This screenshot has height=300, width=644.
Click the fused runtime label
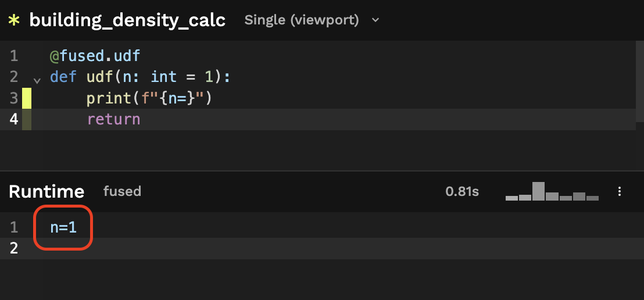pyautogui.click(x=122, y=191)
